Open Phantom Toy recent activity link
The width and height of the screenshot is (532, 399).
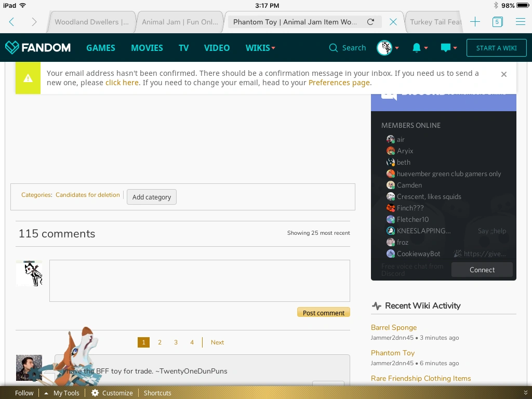pyautogui.click(x=393, y=353)
